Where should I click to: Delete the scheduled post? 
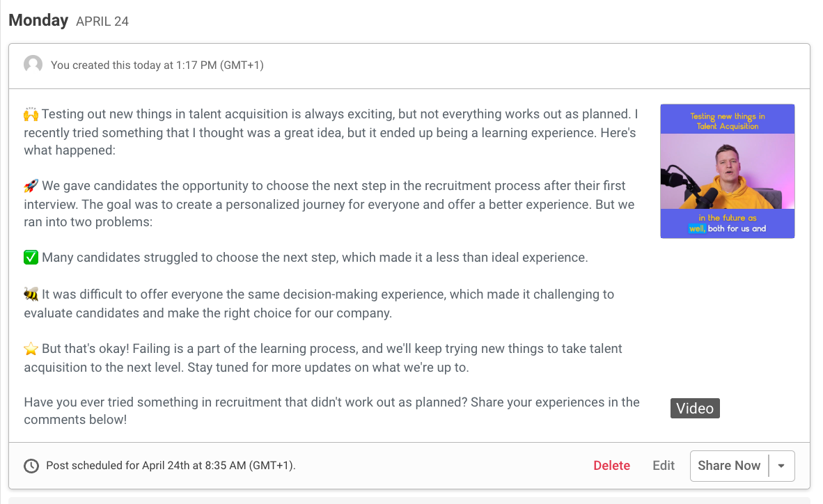coord(611,466)
